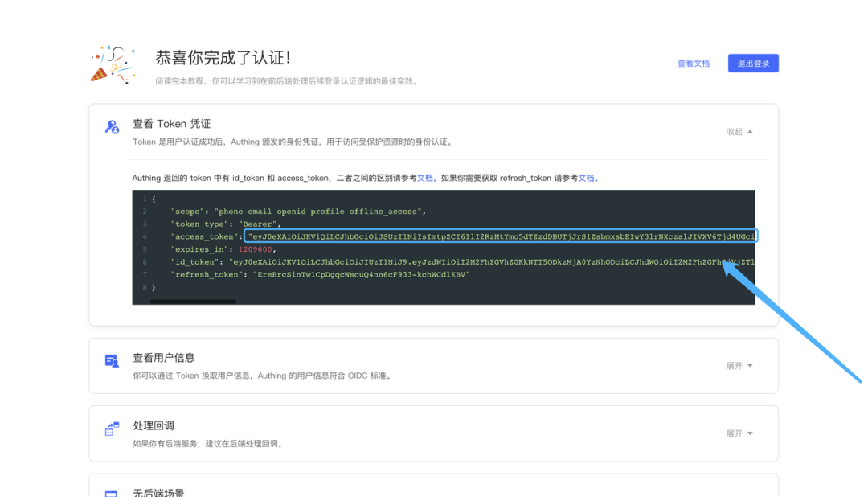Collapse the 查看 Token 凭证 section via 收起
The height and width of the screenshot is (497, 868).
739,131
